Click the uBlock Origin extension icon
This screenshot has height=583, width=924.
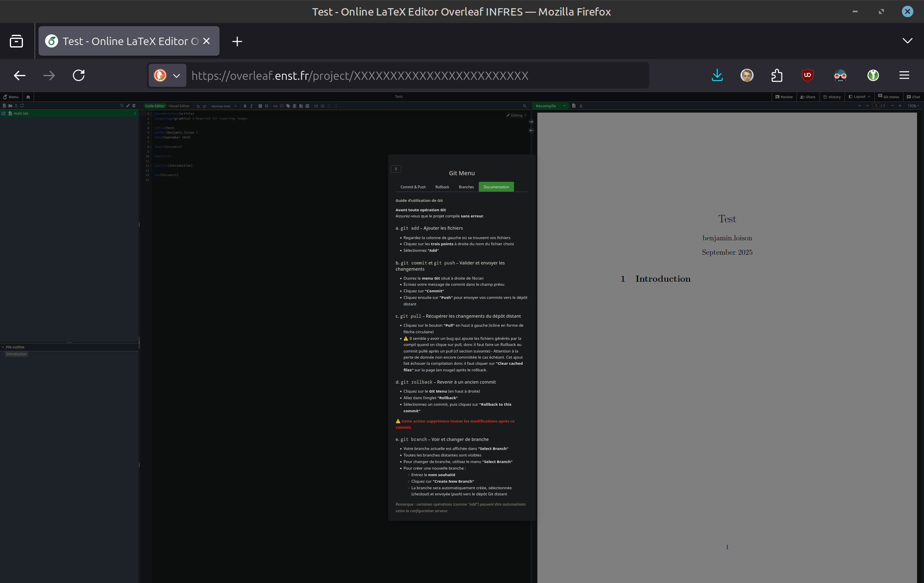[807, 75]
